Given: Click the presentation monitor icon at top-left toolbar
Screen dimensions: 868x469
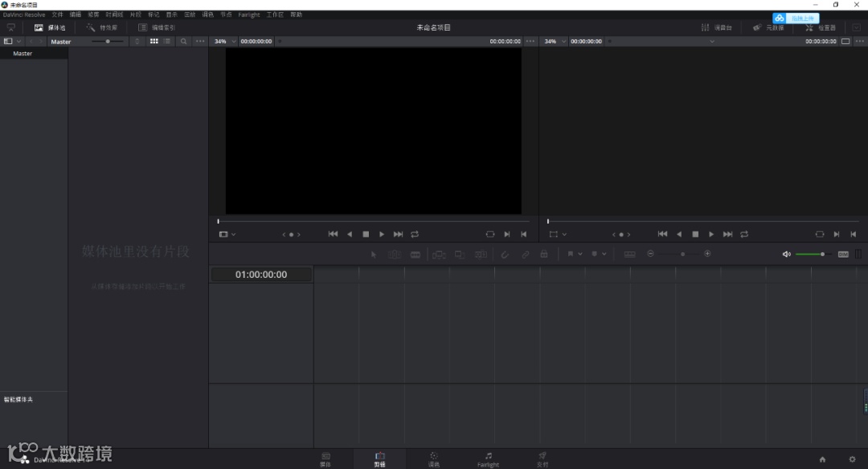Looking at the screenshot, I should [x=11, y=27].
